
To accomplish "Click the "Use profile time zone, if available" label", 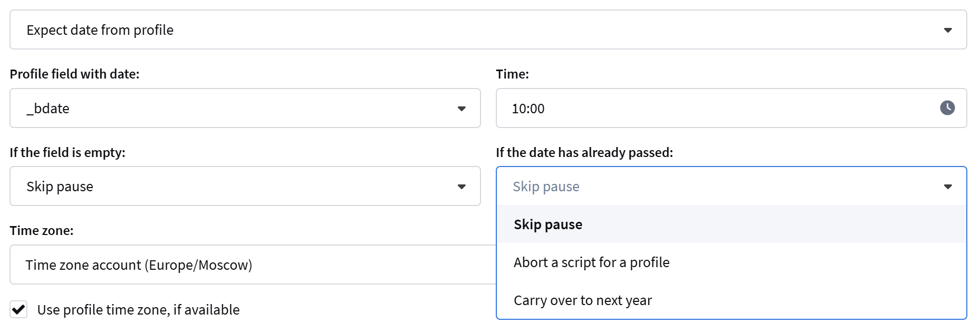I will (138, 310).
